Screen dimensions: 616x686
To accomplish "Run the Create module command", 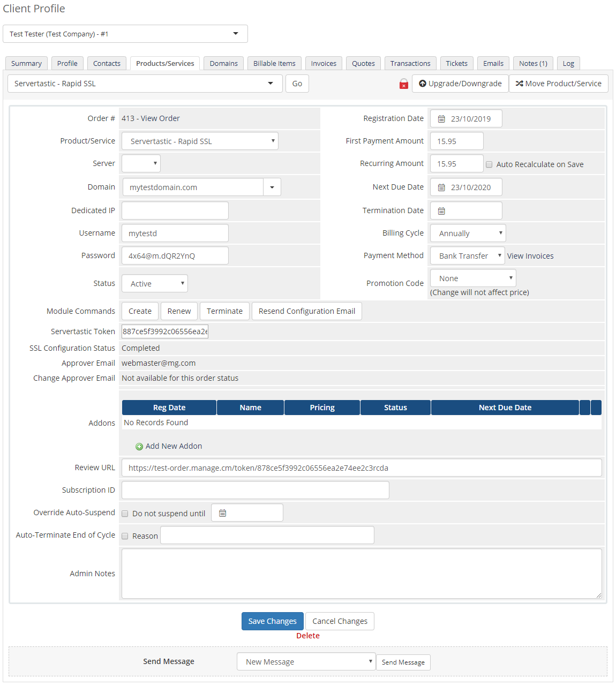I will [140, 311].
